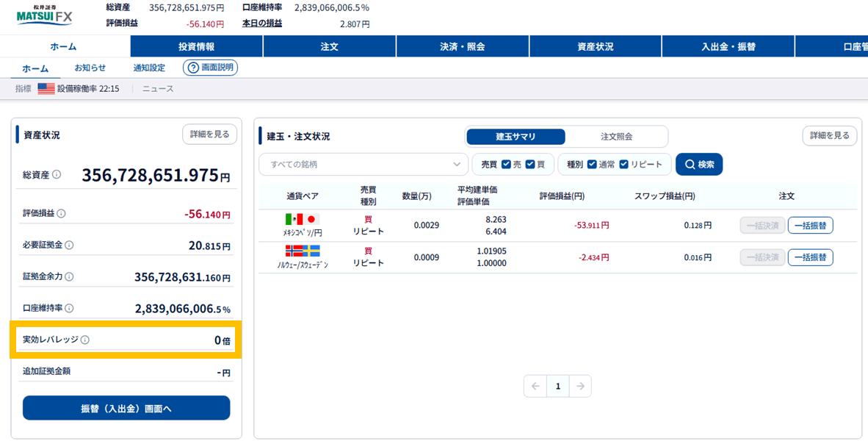Image resolution: width=868 pixels, height=441 pixels.
Task: Open the ホーム main tab
Action: point(64,46)
